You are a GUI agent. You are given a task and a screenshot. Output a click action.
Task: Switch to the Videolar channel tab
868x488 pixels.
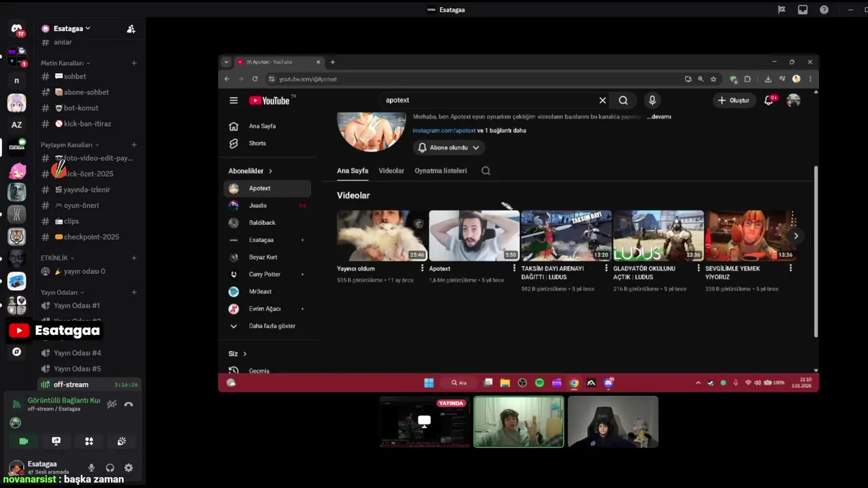[x=391, y=171]
